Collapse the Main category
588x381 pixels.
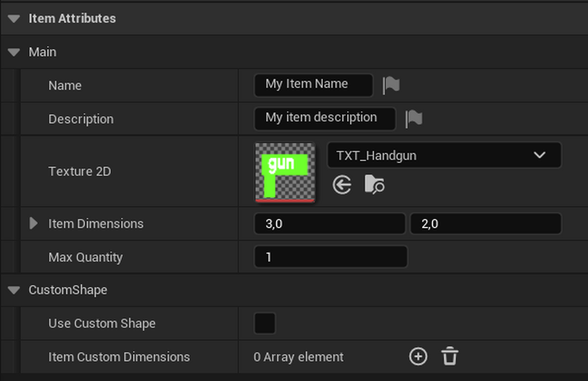coord(14,52)
